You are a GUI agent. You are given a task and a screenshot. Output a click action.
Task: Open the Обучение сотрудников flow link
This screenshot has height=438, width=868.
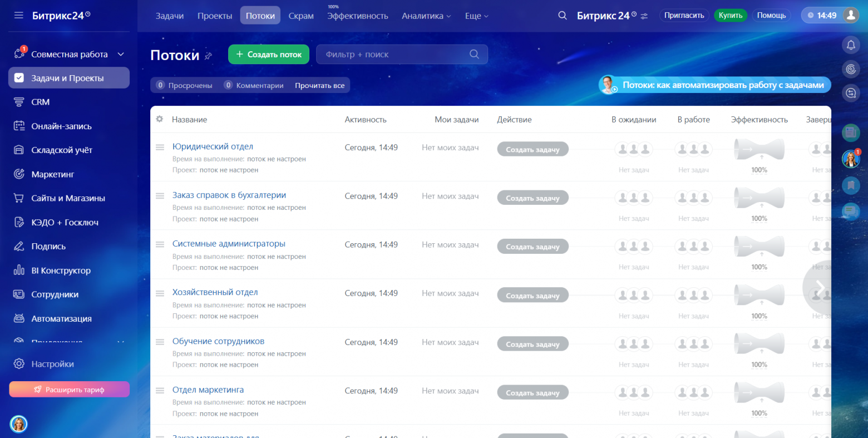218,341
